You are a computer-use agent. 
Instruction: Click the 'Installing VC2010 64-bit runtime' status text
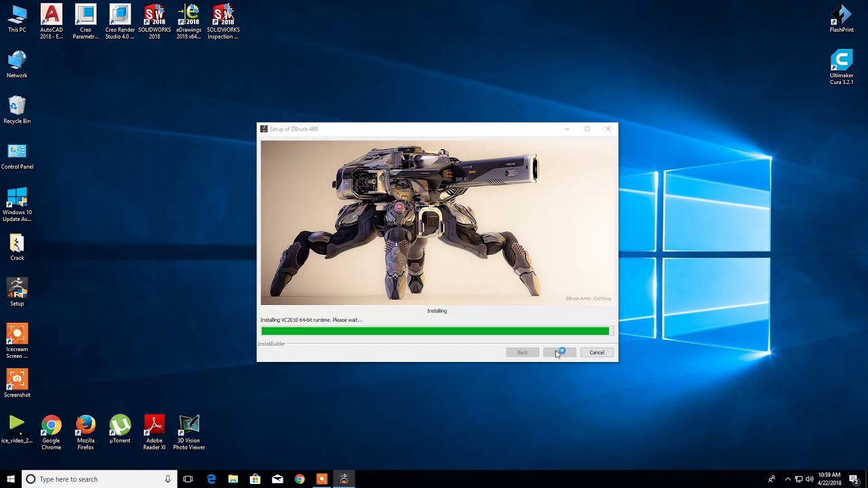(311, 320)
